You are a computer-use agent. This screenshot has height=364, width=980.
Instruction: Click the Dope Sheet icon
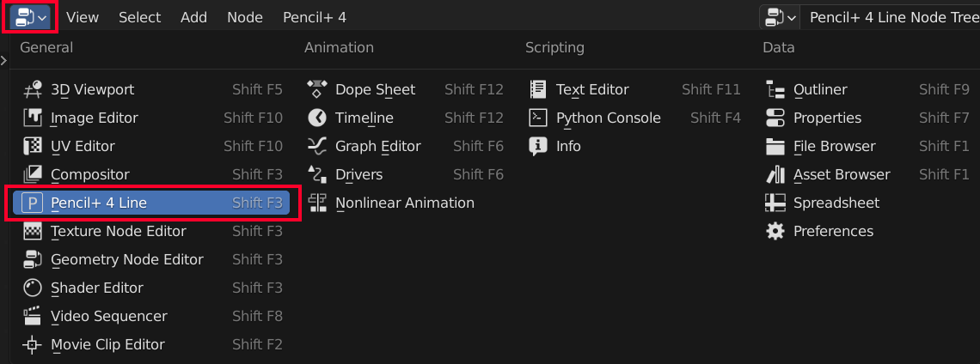tap(317, 89)
